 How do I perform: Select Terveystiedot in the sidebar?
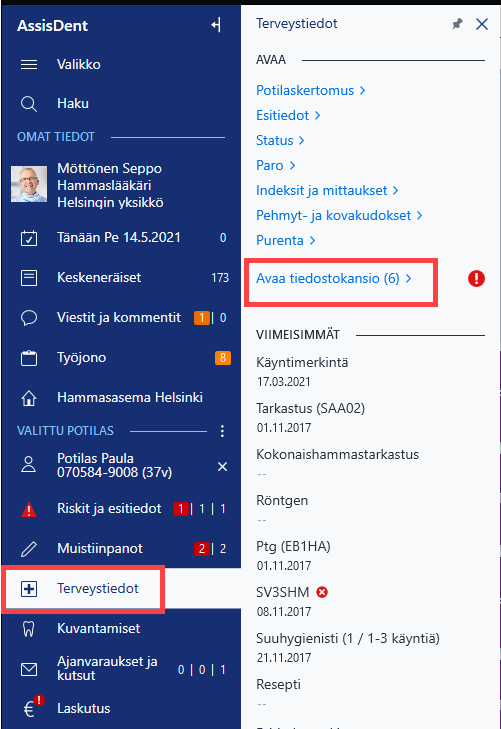84,589
